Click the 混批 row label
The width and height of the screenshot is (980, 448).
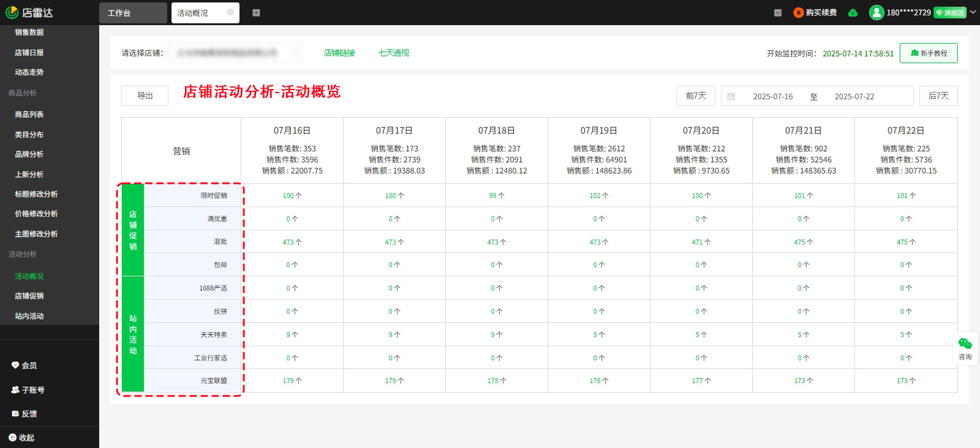(221, 241)
